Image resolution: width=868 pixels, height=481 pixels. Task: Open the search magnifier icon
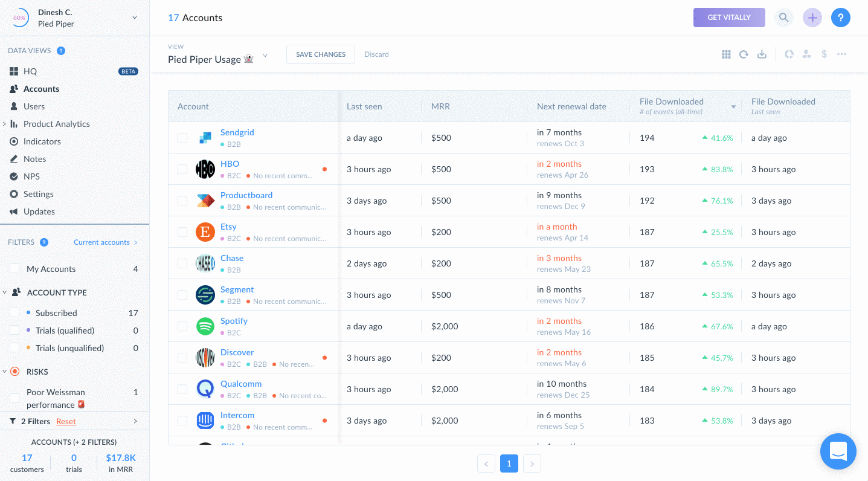point(783,18)
